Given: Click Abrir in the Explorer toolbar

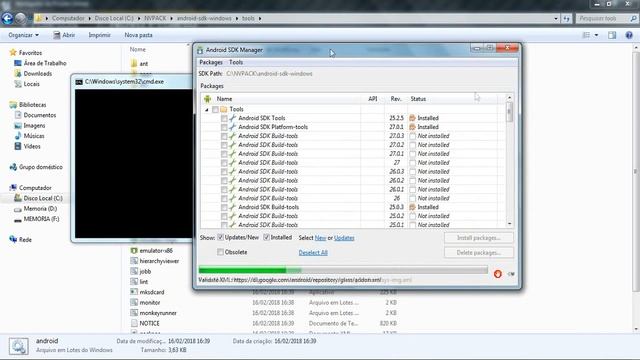Looking at the screenshot, I should 64,35.
